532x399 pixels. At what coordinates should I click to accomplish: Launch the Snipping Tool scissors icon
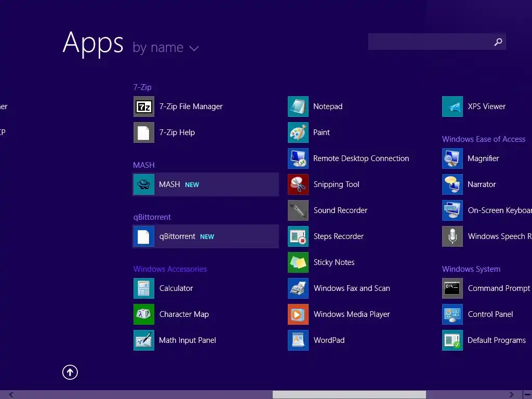pyautogui.click(x=298, y=184)
